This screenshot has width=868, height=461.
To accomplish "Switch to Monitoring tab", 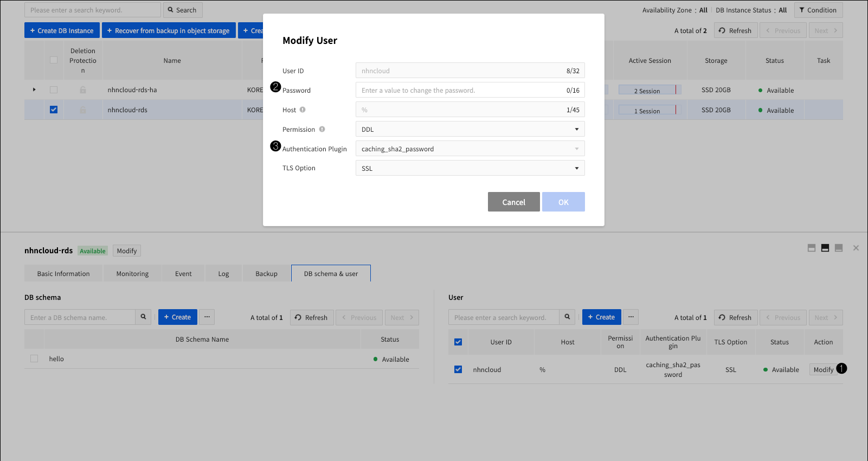I will [x=132, y=273].
